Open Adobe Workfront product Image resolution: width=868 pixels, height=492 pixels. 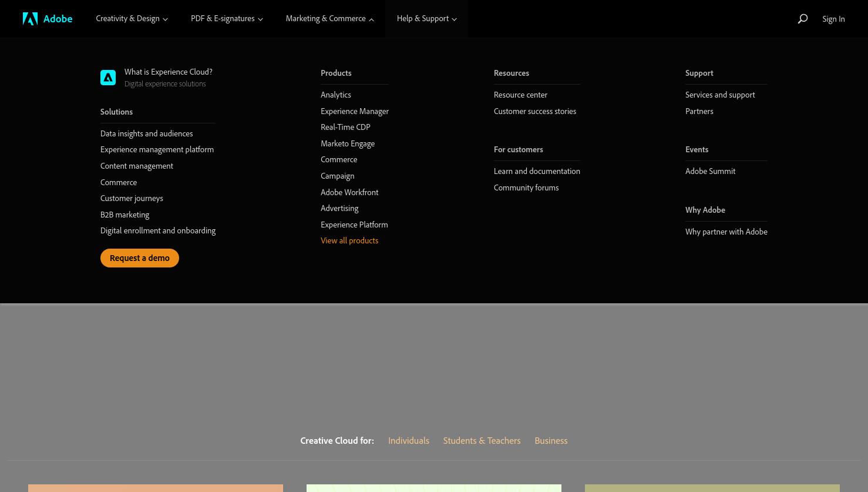(x=349, y=192)
